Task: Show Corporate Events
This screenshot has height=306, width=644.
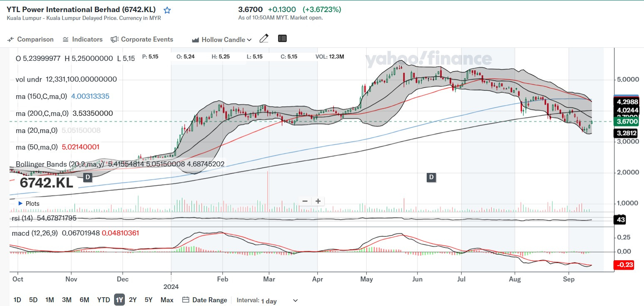Action: (142, 39)
